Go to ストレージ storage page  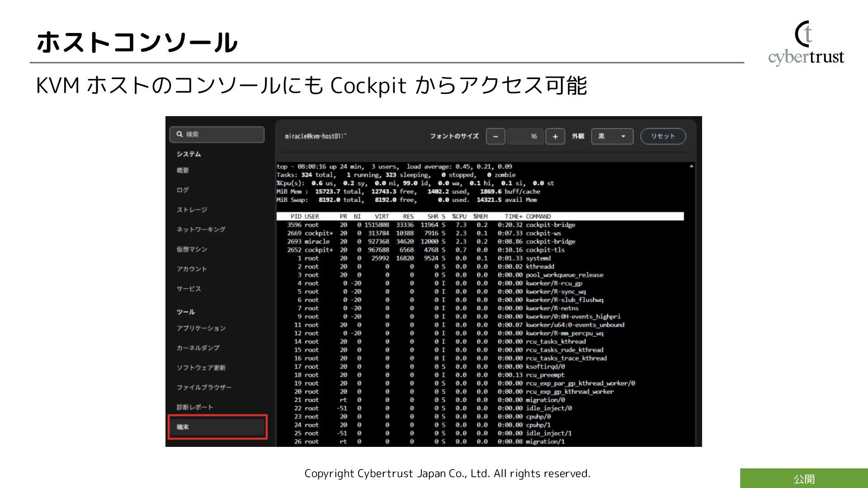pos(192,210)
